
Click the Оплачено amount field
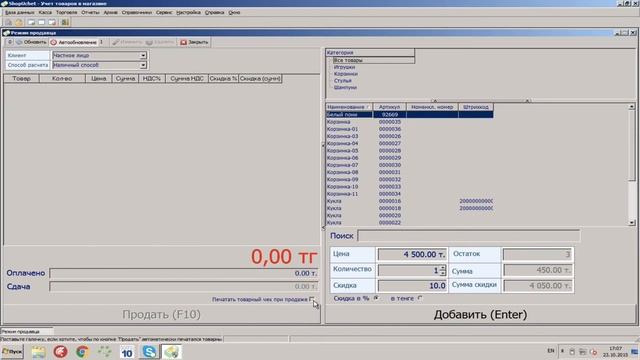184,273
